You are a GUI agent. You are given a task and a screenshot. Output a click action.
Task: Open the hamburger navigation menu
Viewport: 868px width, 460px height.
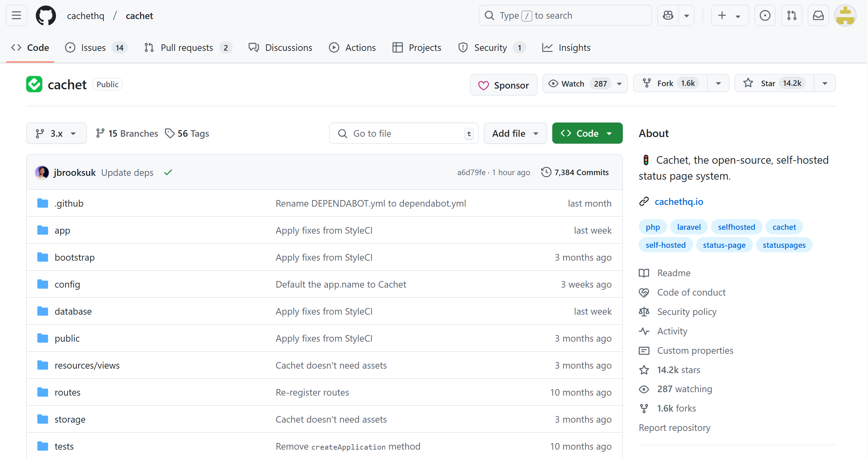(16, 16)
